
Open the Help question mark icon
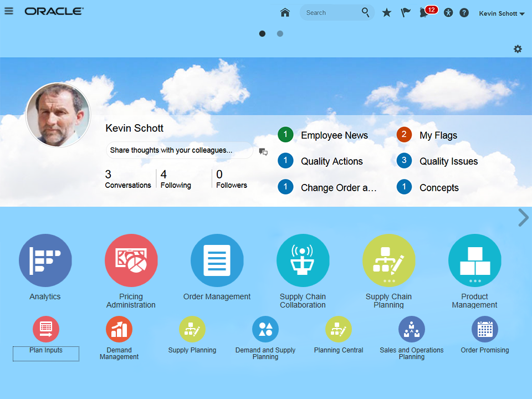point(464,13)
